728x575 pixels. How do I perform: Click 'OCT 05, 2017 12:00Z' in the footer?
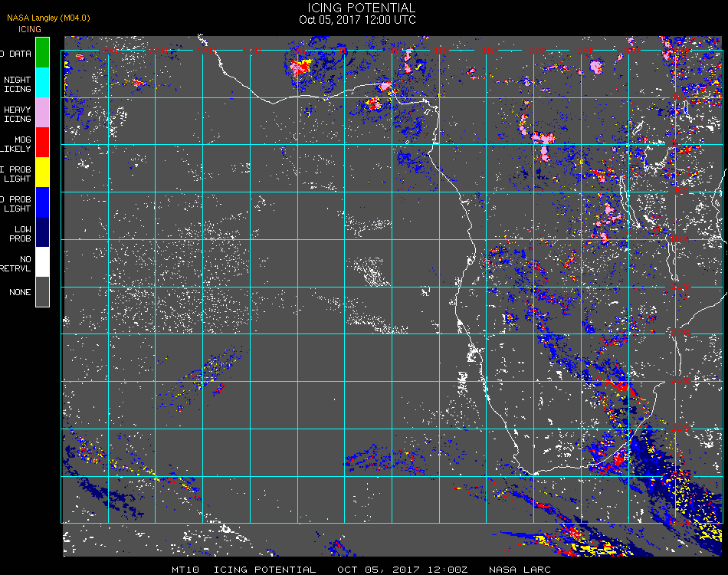tap(402, 570)
